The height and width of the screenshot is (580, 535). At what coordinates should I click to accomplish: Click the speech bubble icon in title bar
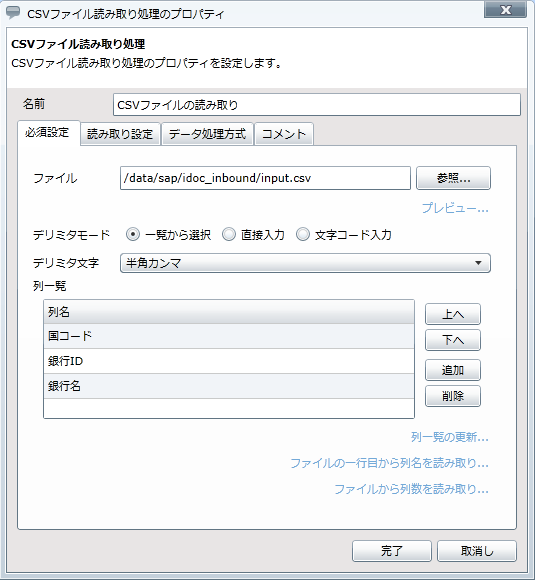13,12
